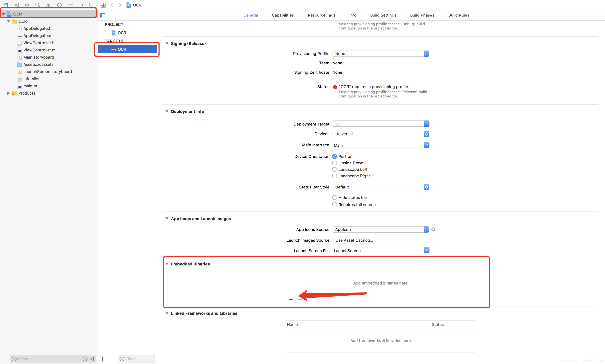
Task: Open the Symbol navigator
Action: (x=27, y=5)
